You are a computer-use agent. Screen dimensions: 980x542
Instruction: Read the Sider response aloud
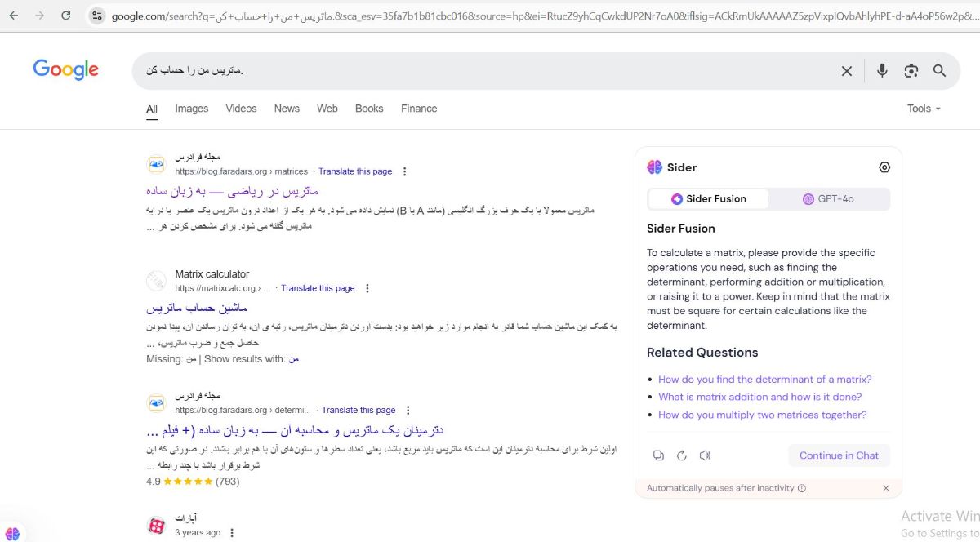pos(705,455)
